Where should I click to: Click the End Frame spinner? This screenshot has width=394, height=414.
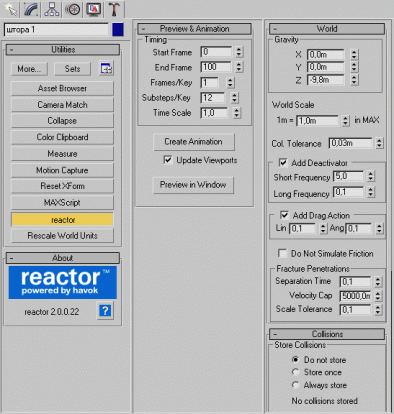239,67
